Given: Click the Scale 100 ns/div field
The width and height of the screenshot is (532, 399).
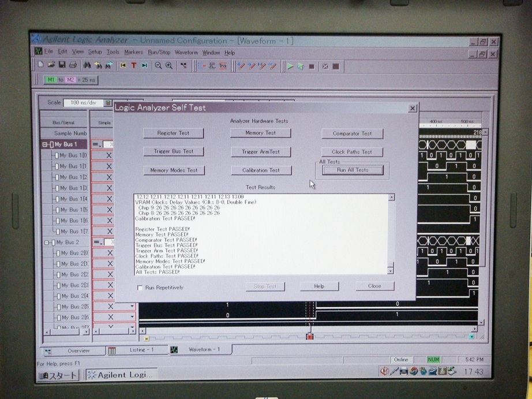Looking at the screenshot, I should tap(84, 103).
